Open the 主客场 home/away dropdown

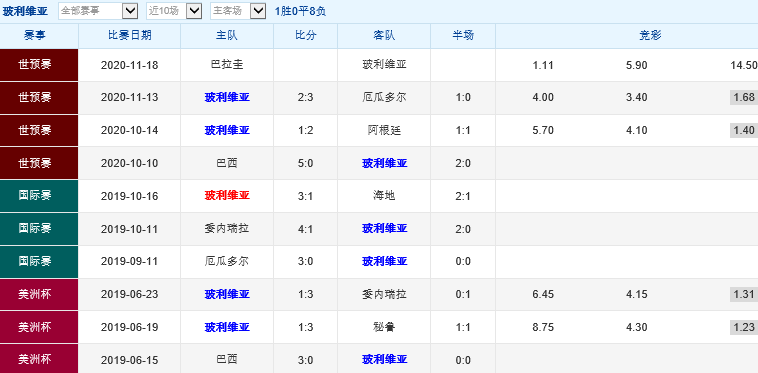238,11
